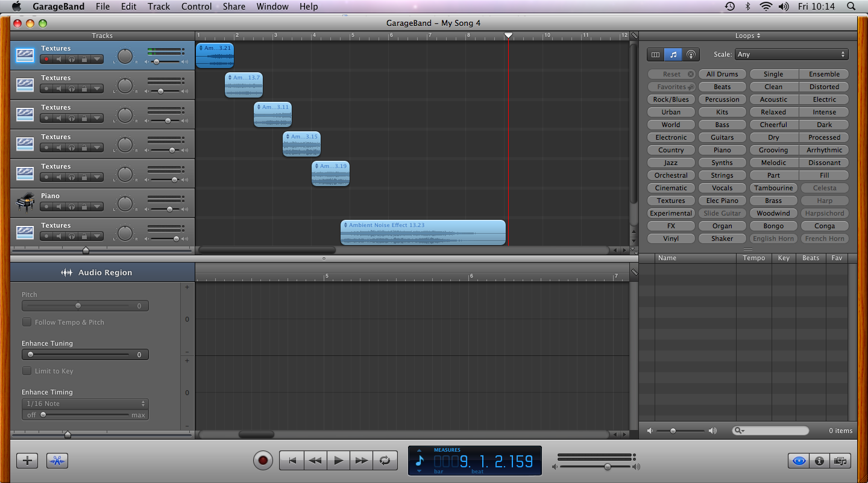Open the Loops header popup menu
This screenshot has width=868, height=483.
pos(747,36)
